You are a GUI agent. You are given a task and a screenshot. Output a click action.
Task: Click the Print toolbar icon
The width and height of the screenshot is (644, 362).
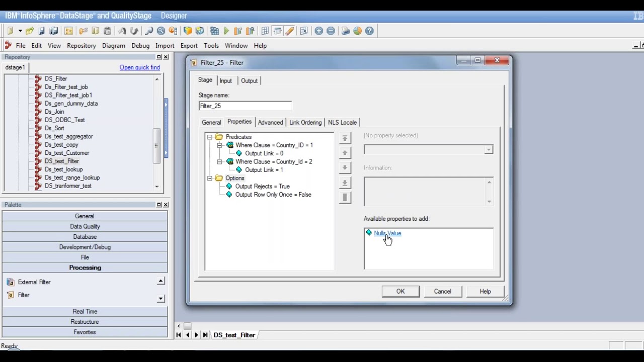(346, 31)
